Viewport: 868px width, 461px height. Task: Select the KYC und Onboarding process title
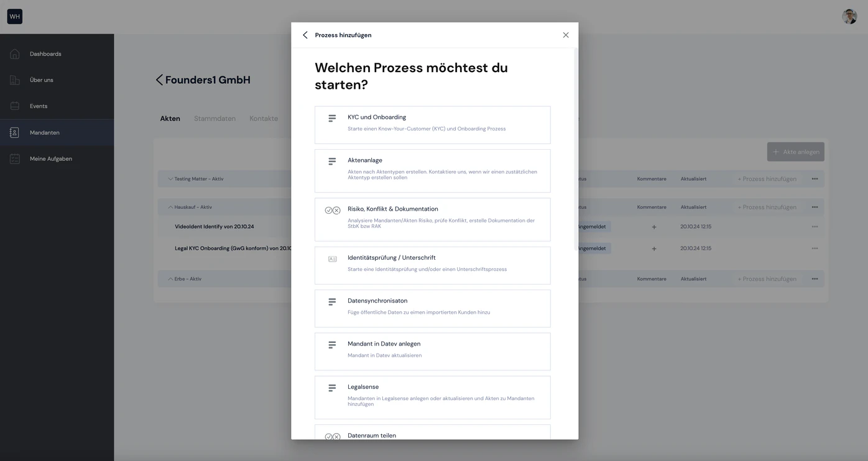(377, 117)
